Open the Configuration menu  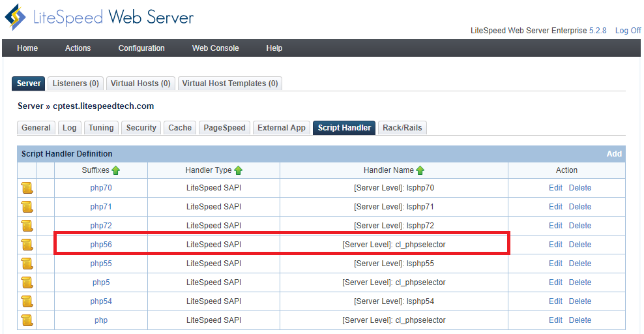(x=141, y=48)
